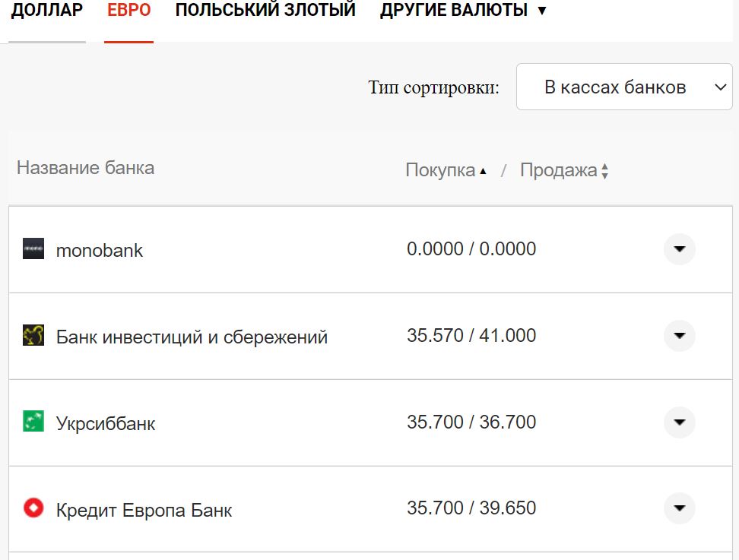The height and width of the screenshot is (560, 739).
Task: Click the monobank logo
Action: [x=33, y=249]
